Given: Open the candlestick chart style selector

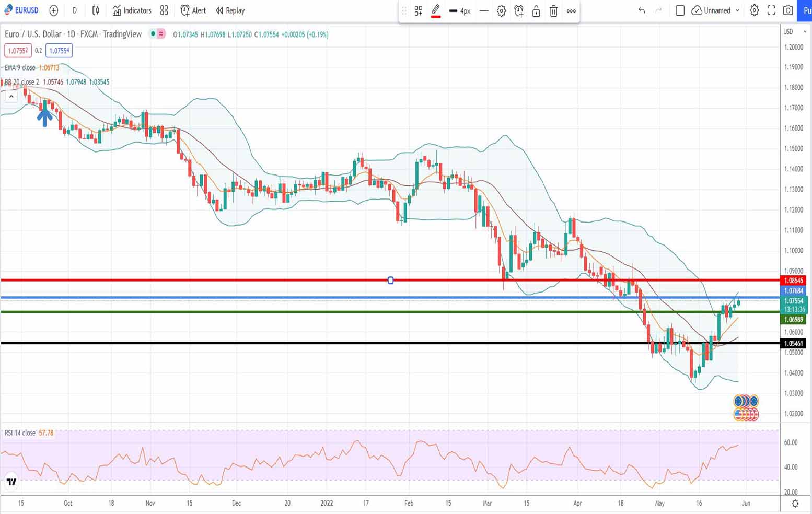Looking at the screenshot, I should click(96, 10).
